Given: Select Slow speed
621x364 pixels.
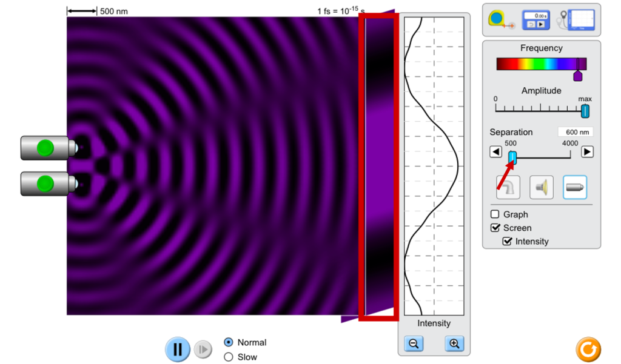Looking at the screenshot, I should coord(229,357).
